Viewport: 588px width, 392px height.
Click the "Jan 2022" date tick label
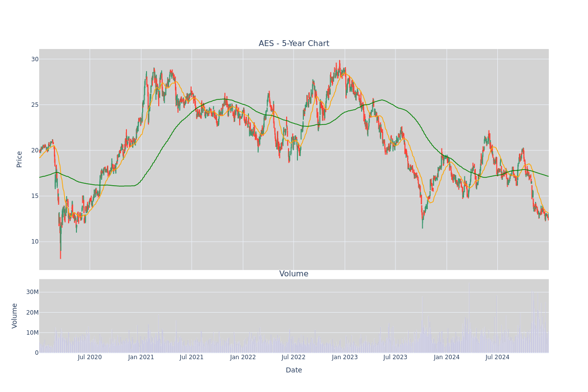pyautogui.click(x=243, y=357)
